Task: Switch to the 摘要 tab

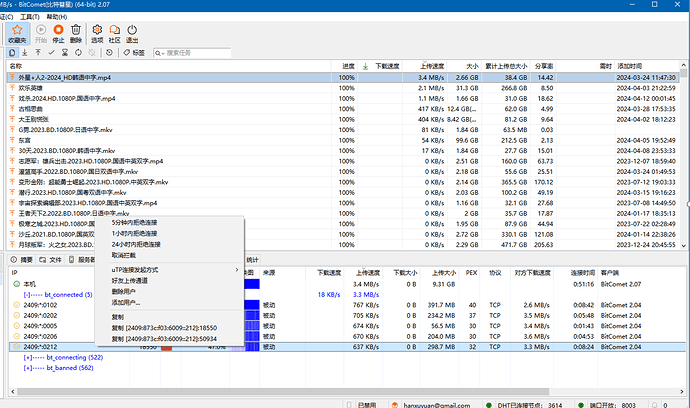Action: click(x=22, y=260)
